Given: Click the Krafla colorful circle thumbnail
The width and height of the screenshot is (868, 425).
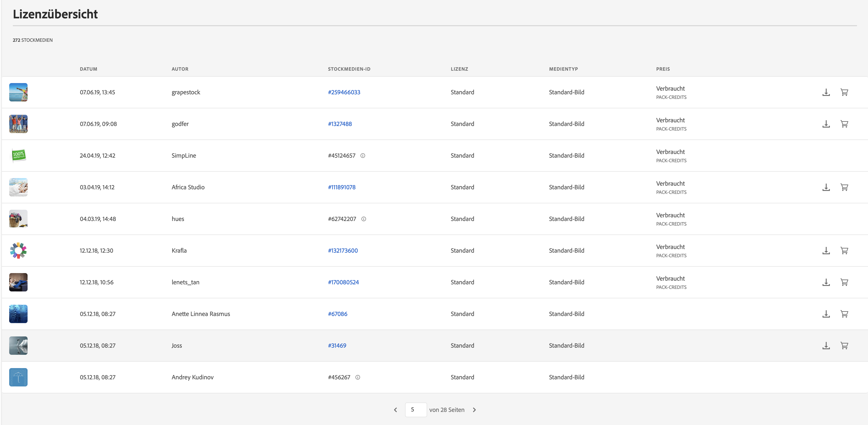Looking at the screenshot, I should coord(18,251).
